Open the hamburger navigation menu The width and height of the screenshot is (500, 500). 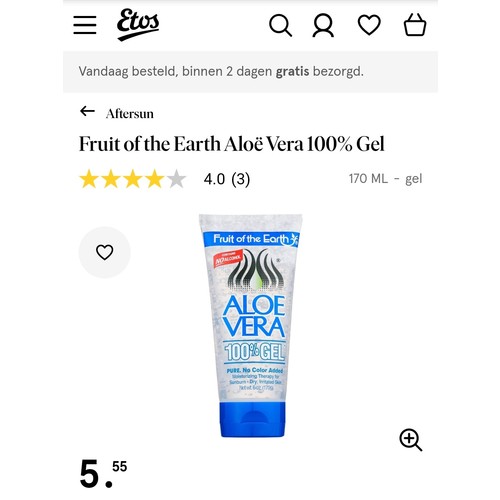(x=85, y=25)
